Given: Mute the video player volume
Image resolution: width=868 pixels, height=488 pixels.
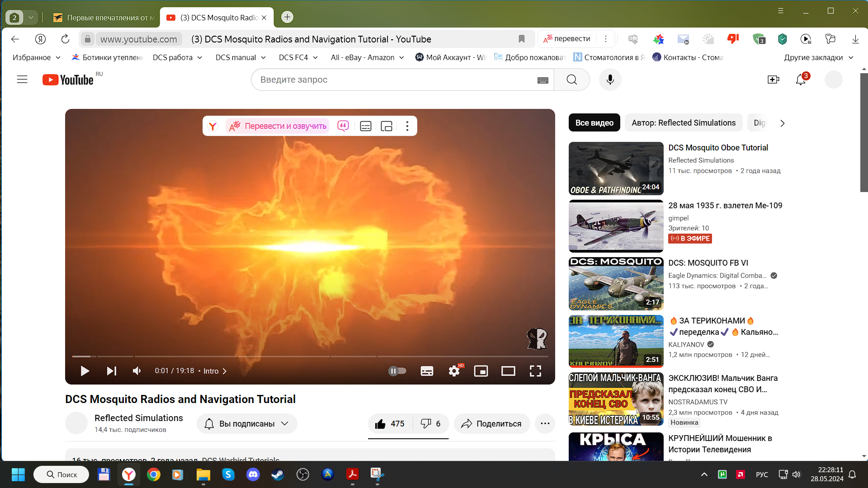Looking at the screenshot, I should 137,371.
